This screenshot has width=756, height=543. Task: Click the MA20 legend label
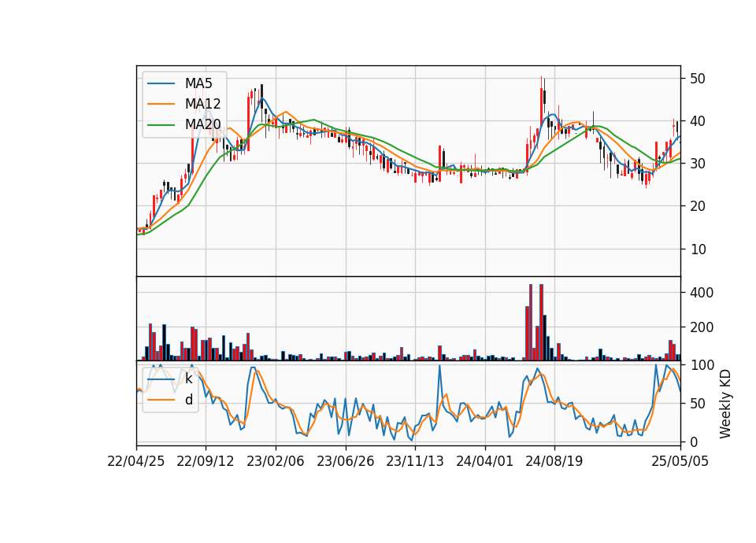(202, 124)
